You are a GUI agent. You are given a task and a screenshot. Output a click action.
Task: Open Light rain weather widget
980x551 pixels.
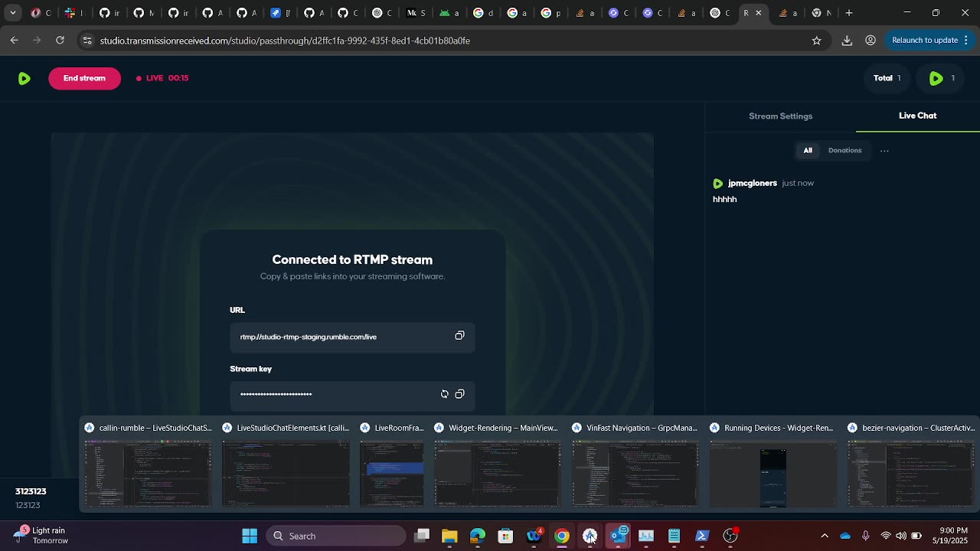pos(42,535)
